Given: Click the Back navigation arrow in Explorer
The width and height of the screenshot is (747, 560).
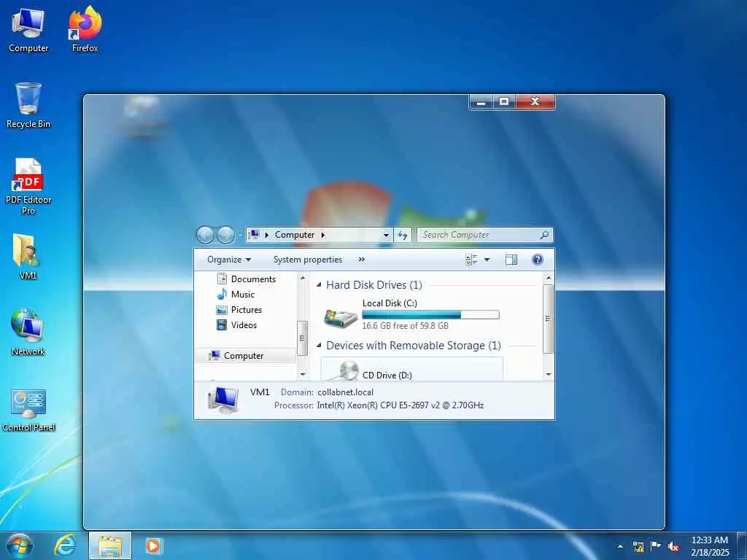Looking at the screenshot, I should pyautogui.click(x=205, y=235).
